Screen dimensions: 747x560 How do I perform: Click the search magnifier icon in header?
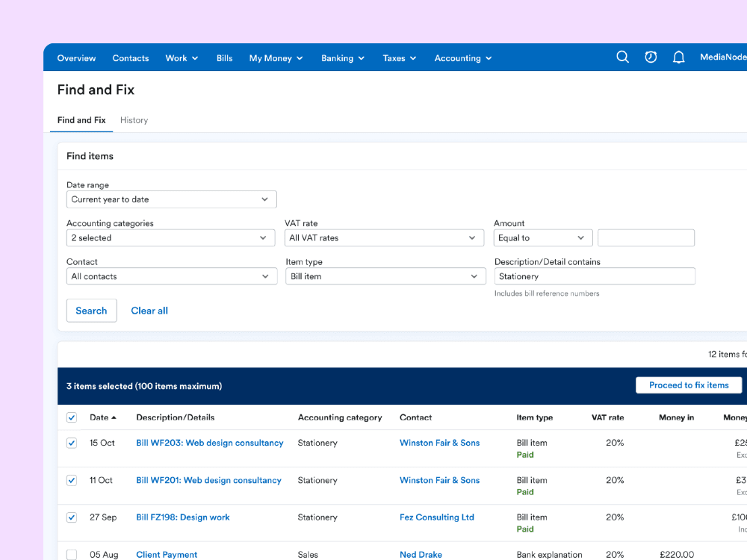622,57
